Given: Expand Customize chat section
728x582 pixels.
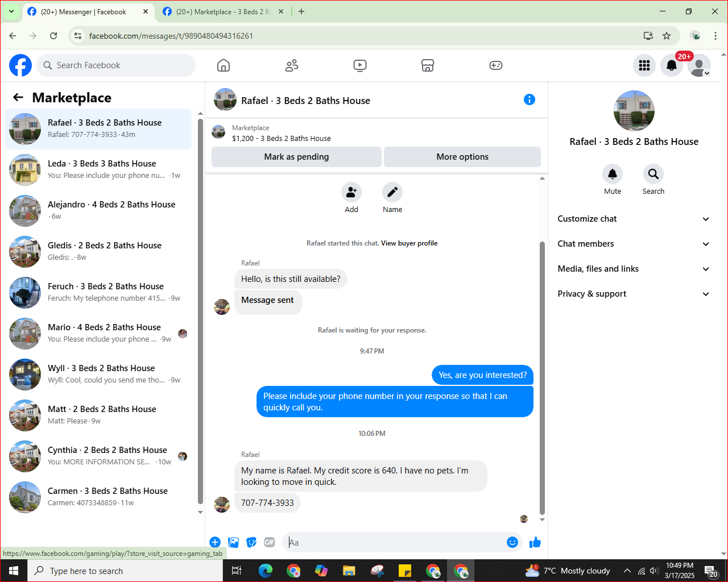Looking at the screenshot, I should 634,219.
